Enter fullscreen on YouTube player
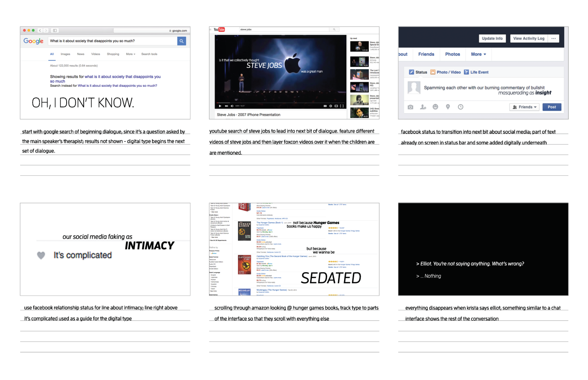The width and height of the screenshot is (588, 380). (x=342, y=106)
